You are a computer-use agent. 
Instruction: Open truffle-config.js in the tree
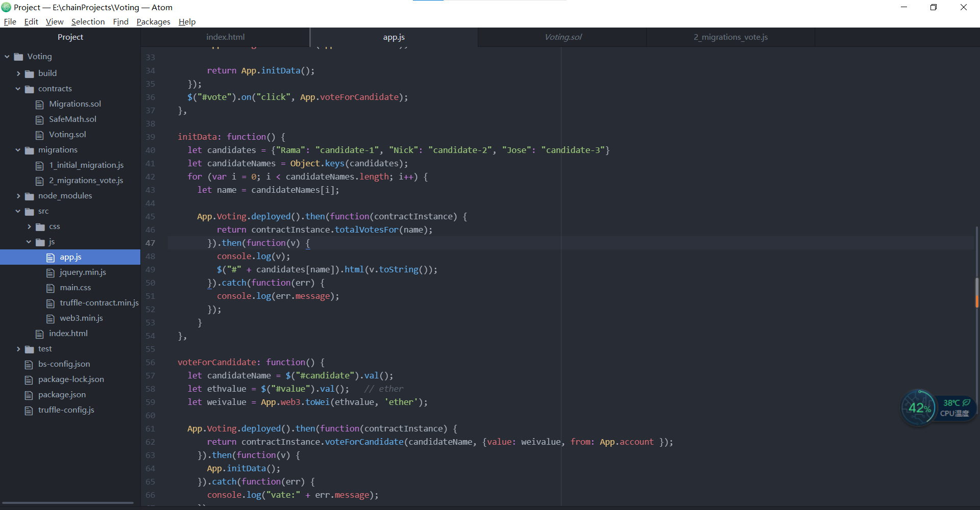66,410
